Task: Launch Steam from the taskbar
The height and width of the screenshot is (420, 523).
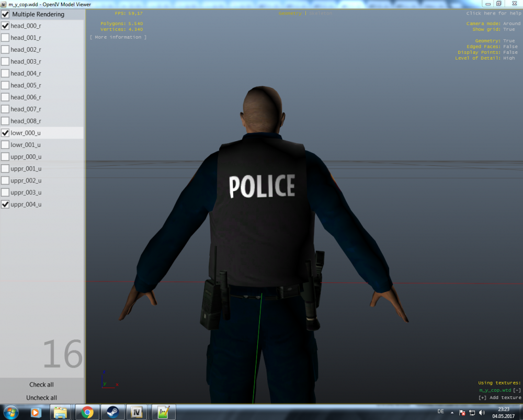Action: click(112, 412)
